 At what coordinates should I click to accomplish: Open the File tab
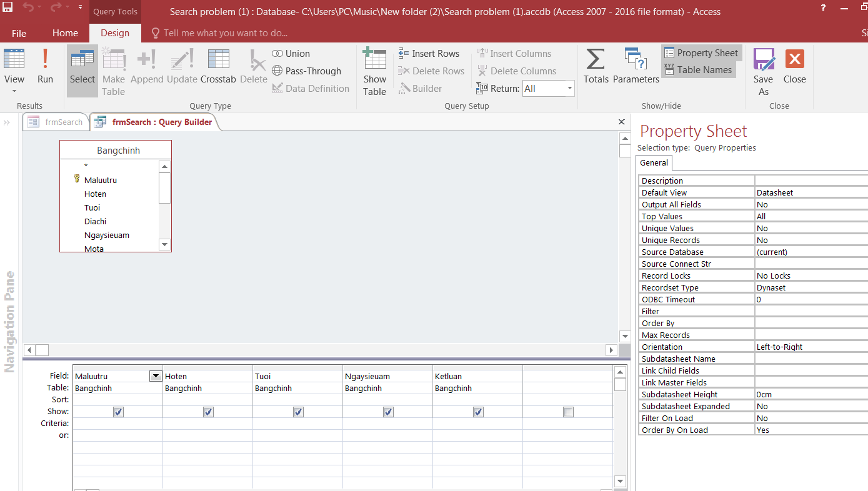tap(19, 33)
